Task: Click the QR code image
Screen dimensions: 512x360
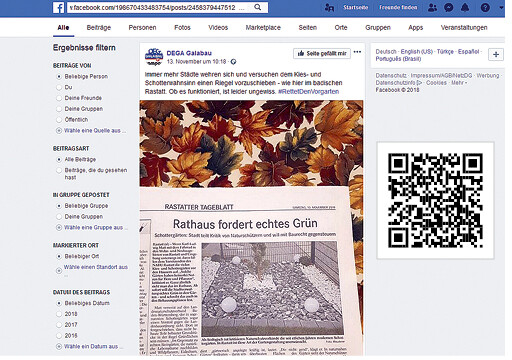Action: [x=435, y=200]
